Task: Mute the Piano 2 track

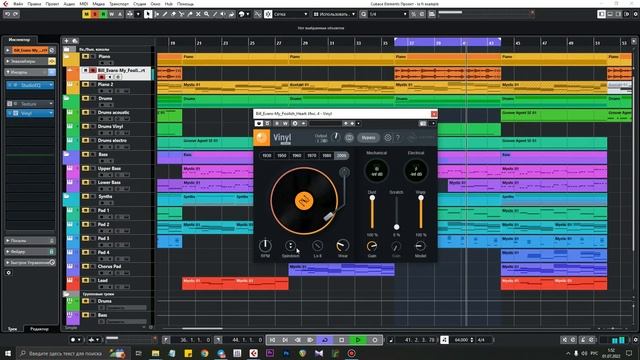Action: point(85,84)
